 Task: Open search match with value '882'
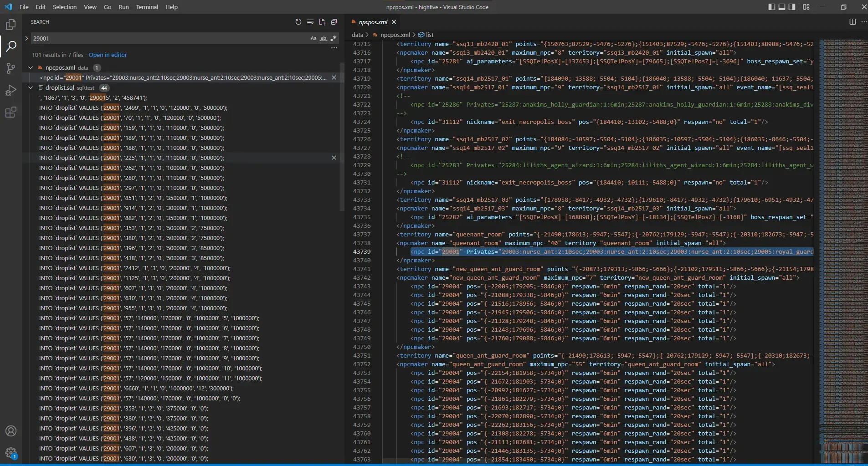point(133,218)
